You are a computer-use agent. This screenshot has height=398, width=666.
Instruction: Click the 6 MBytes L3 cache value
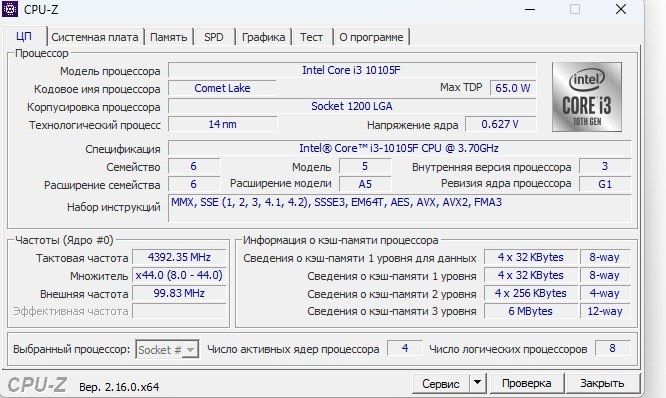(x=531, y=311)
